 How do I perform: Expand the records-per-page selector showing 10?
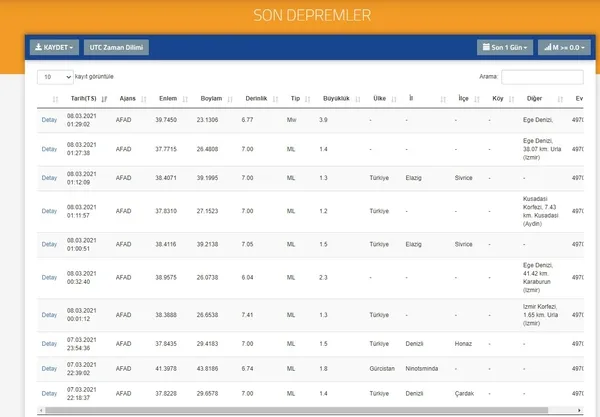point(55,77)
